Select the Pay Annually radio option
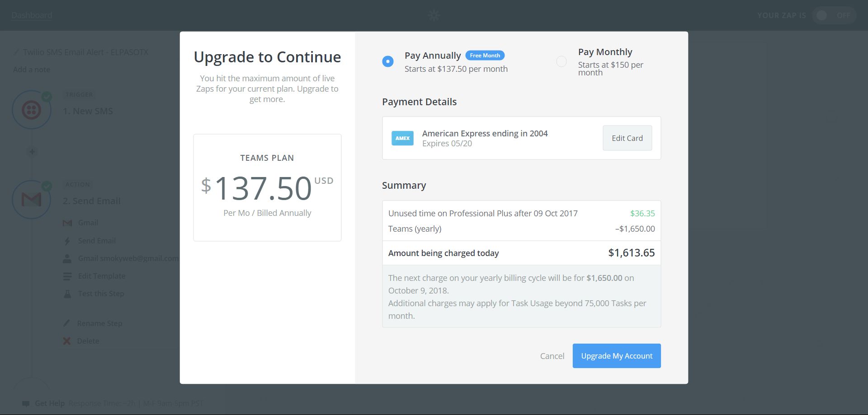Viewport: 868px width, 415px height. [x=388, y=61]
